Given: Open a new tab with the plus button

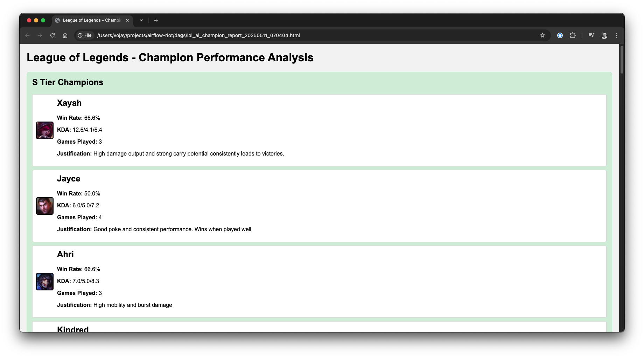Looking at the screenshot, I should [156, 20].
